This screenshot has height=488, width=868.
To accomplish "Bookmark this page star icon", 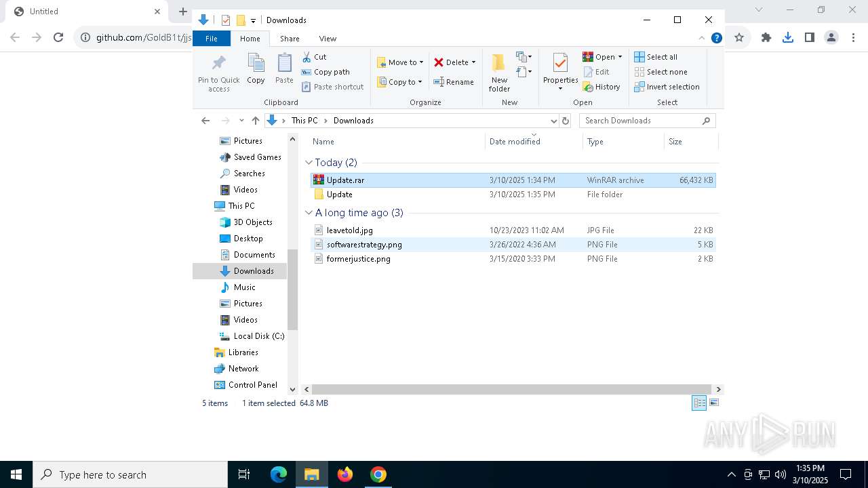I will coord(739,37).
